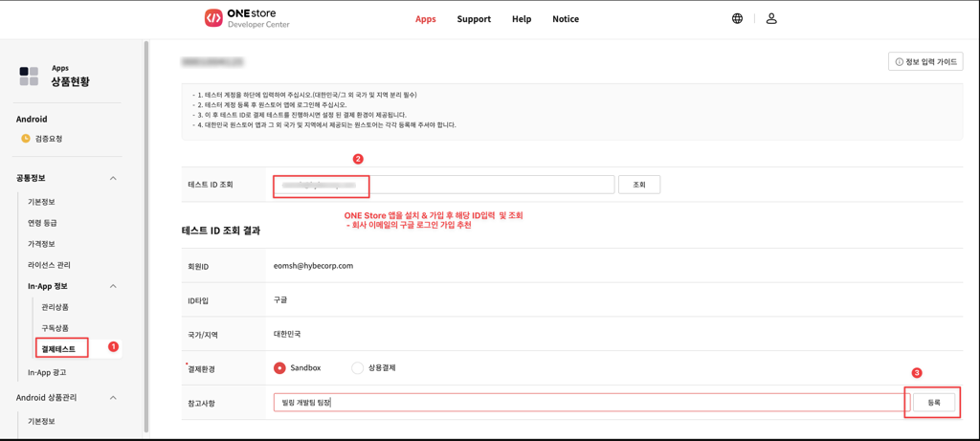The height and width of the screenshot is (441, 980).
Task: Go to the Notice page
Action: click(x=565, y=19)
